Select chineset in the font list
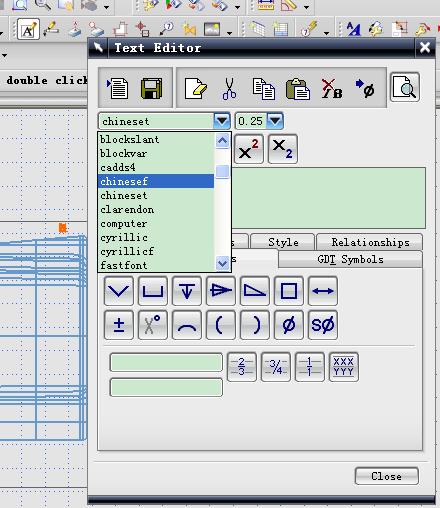Viewport: 440px width, 508px height. [x=156, y=195]
